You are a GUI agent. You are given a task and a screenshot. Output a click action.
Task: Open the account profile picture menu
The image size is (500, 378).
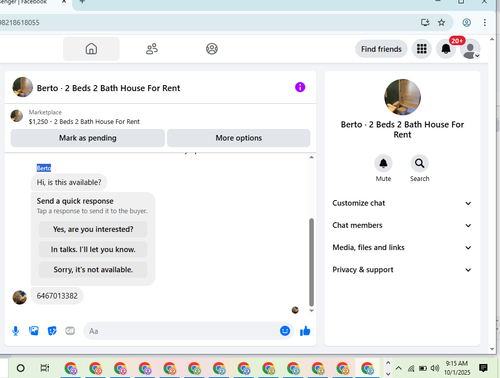click(x=470, y=49)
